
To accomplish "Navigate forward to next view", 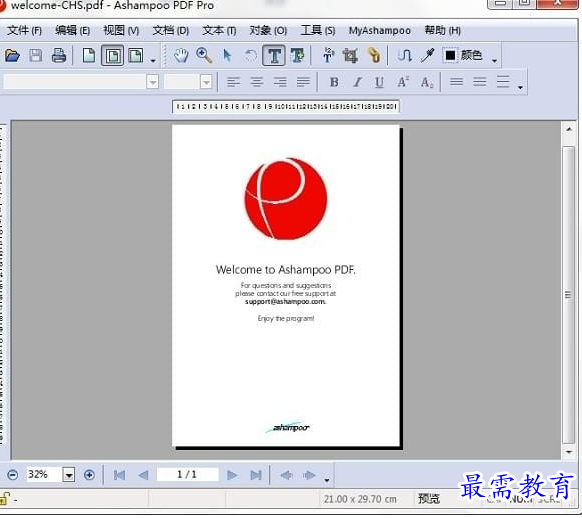I will pos(309,475).
